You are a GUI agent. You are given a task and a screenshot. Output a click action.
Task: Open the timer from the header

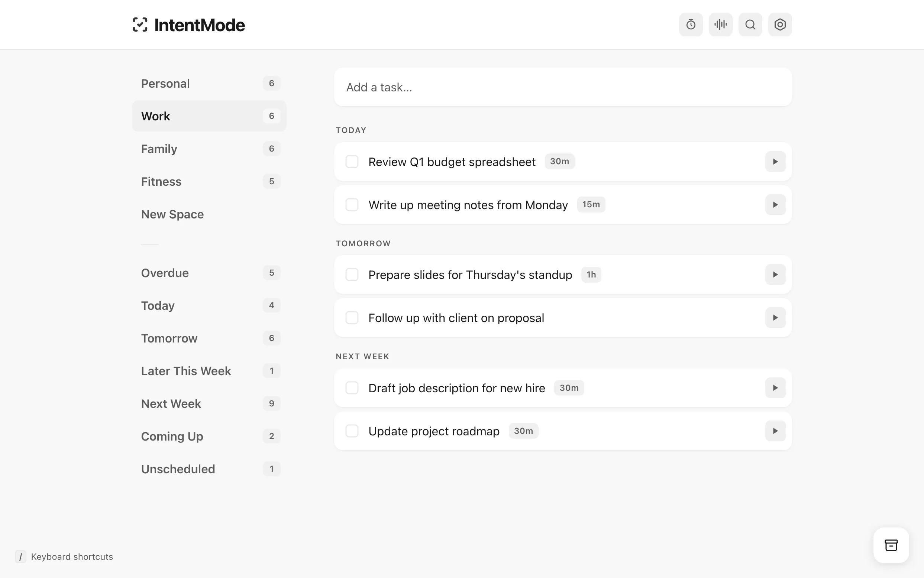[690, 25]
